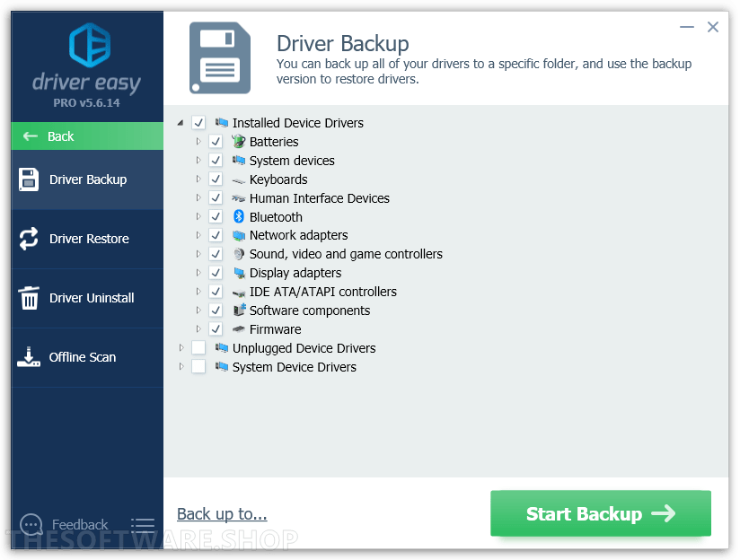Switch to Driver Uninstall

click(87, 298)
